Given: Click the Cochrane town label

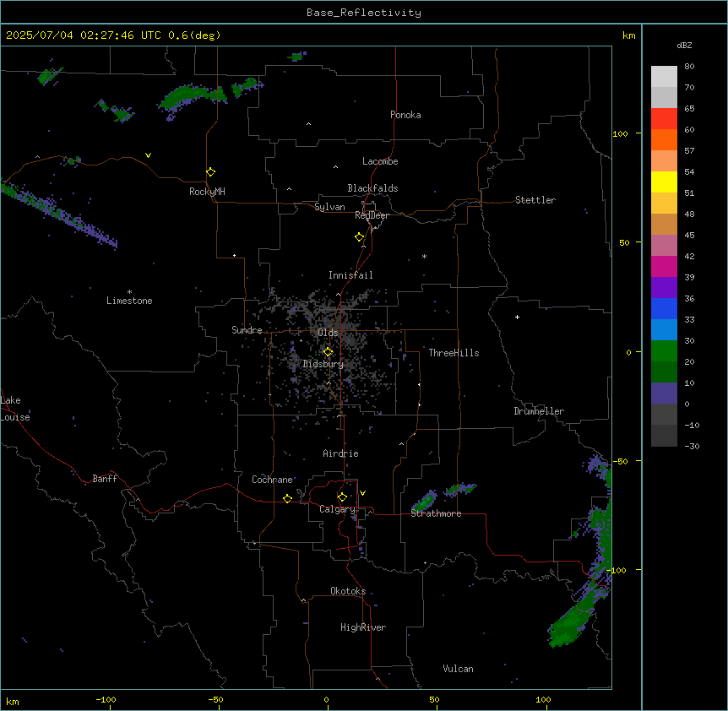Looking at the screenshot, I should click(x=272, y=480).
